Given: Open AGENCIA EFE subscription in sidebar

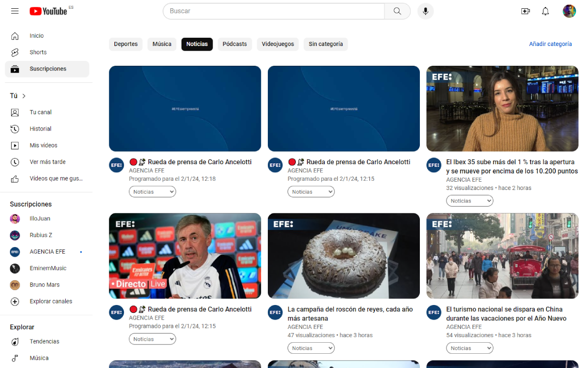Looking at the screenshot, I should pos(47,252).
